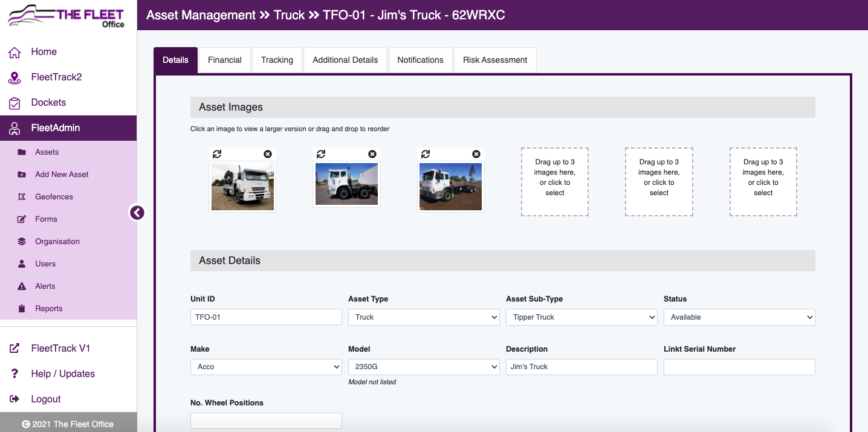Open Dockets using the clipboard icon
Viewport: 868px width, 432px height.
(x=15, y=103)
